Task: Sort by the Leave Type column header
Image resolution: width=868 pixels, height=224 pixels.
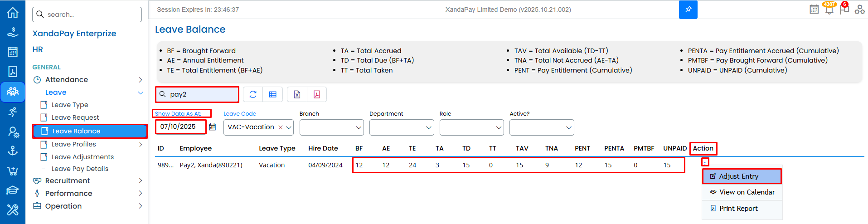Action: point(277,148)
